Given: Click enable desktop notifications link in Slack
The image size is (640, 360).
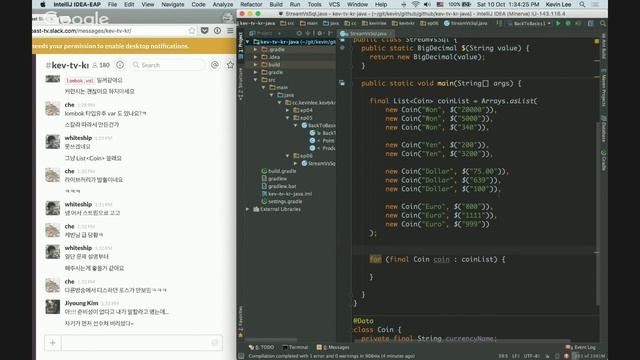Looking at the screenshot, I should click(147, 46).
